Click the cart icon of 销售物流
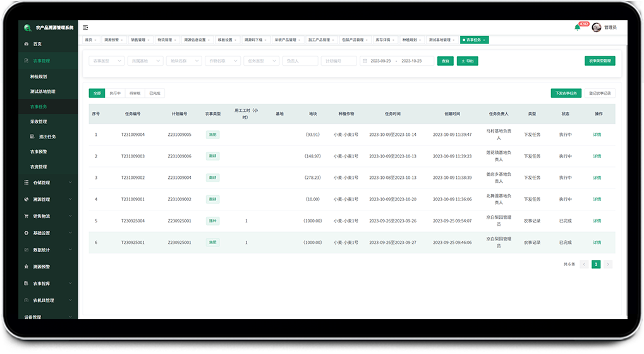Screen dimensions: 644x354 pos(27,216)
